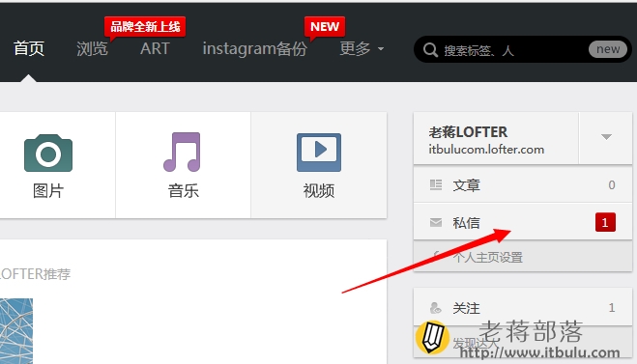Click the gray new pill in search
Viewport: 637px width, 364px height.
point(608,49)
